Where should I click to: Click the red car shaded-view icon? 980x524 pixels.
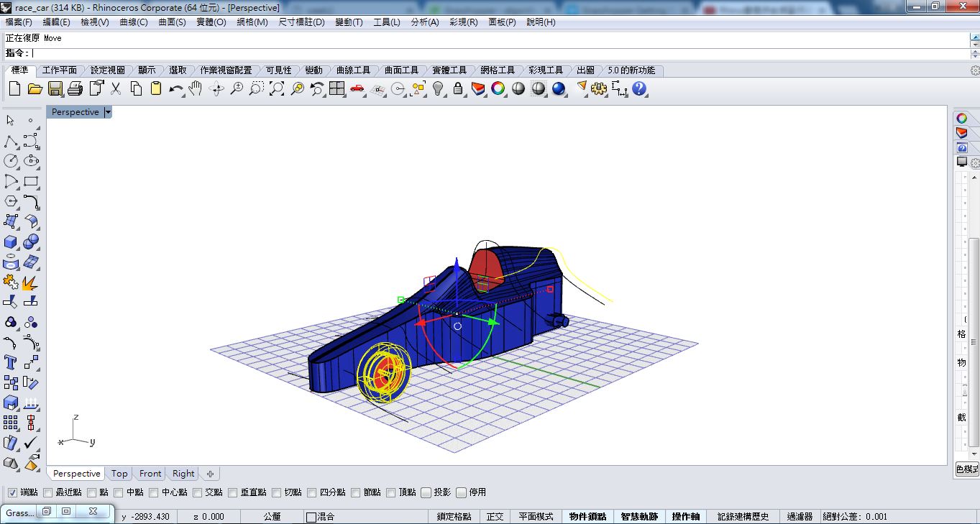pyautogui.click(x=357, y=88)
